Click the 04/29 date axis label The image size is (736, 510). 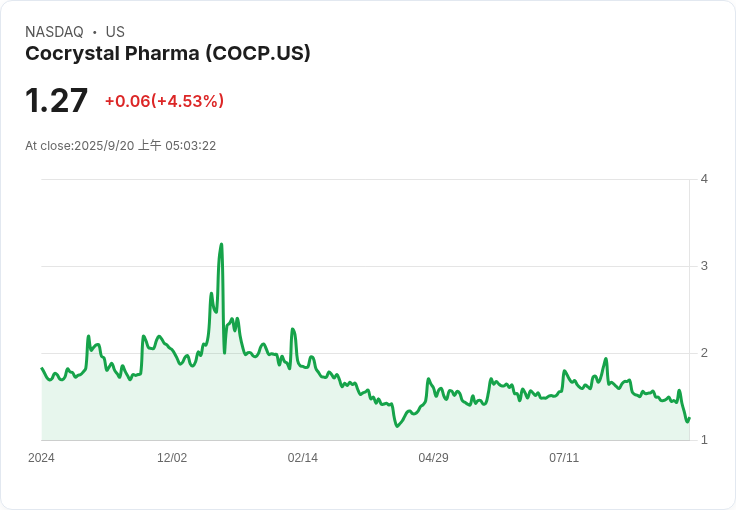click(433, 458)
